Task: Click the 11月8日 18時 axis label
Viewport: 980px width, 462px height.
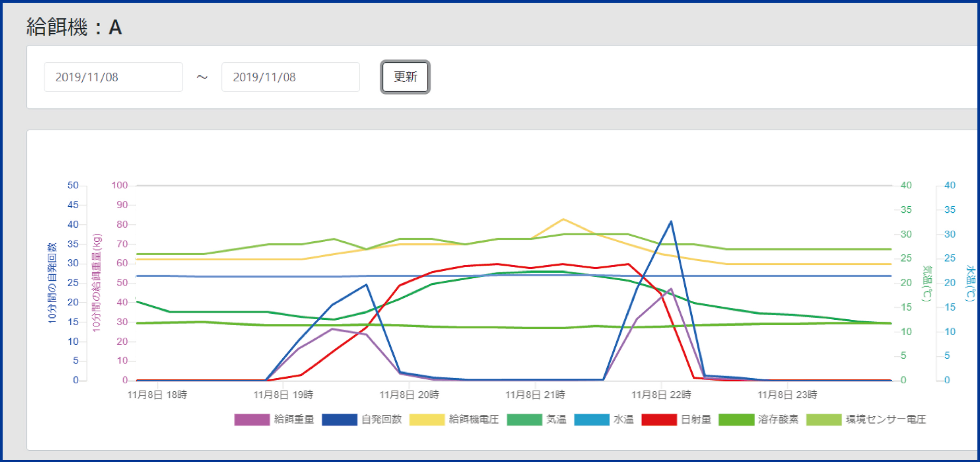Action: click(x=157, y=395)
